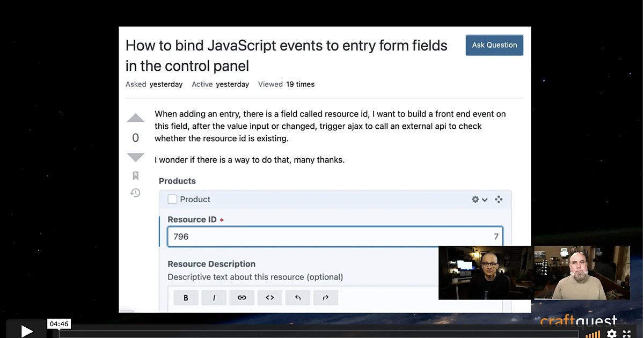Open the Product block settings gear
Screen dimensions: 644x338
[474, 199]
